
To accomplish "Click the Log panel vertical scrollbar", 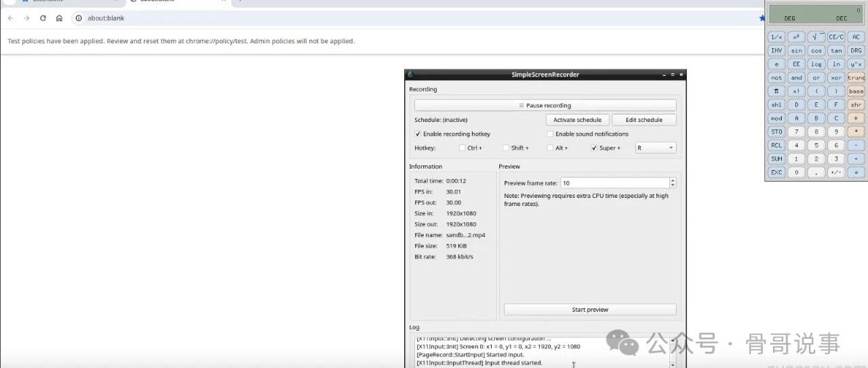I will (673, 352).
